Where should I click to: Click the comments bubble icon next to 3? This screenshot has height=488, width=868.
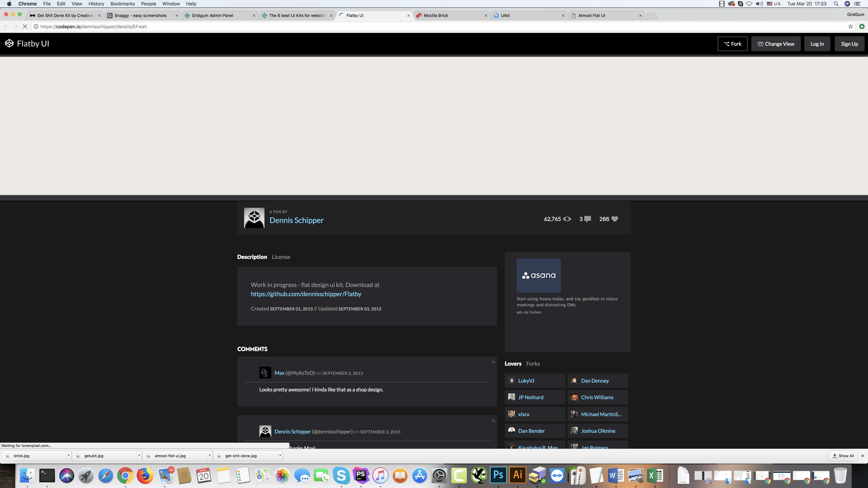[x=587, y=219]
